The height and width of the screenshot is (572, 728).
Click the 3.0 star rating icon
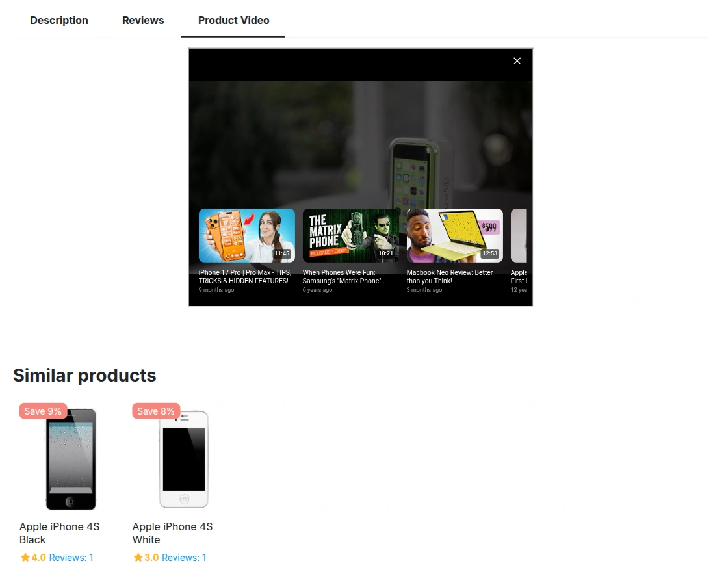tap(138, 557)
